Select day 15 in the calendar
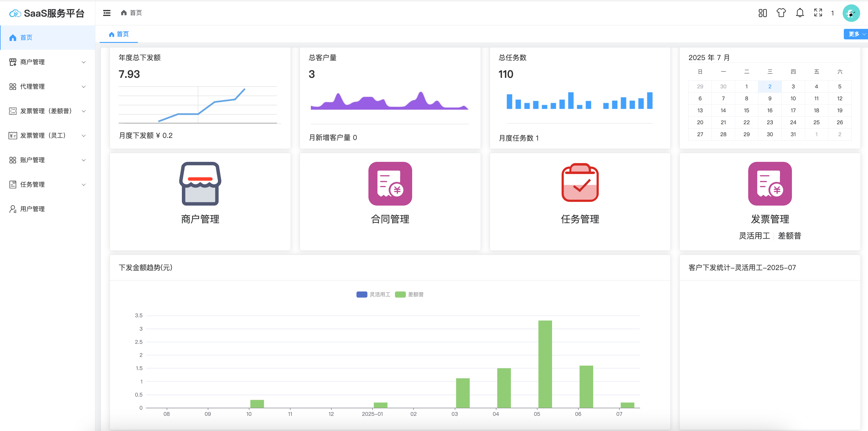868x431 pixels. [x=746, y=110]
